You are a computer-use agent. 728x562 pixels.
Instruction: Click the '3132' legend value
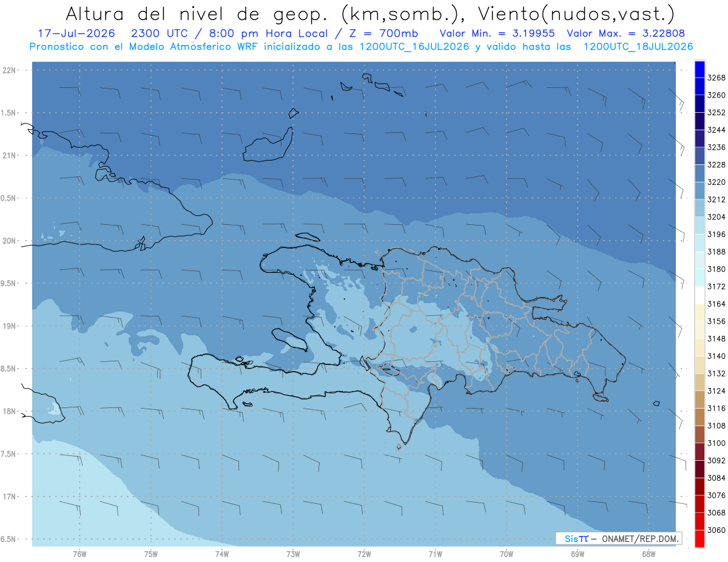[x=716, y=373]
